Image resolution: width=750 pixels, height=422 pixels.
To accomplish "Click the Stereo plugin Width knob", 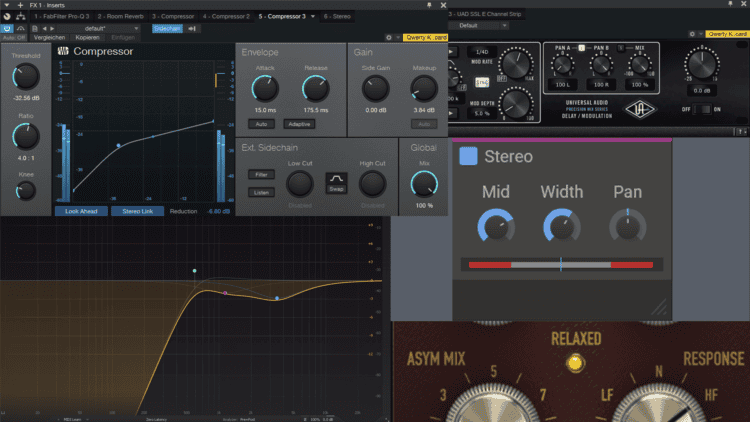I will coord(562,227).
